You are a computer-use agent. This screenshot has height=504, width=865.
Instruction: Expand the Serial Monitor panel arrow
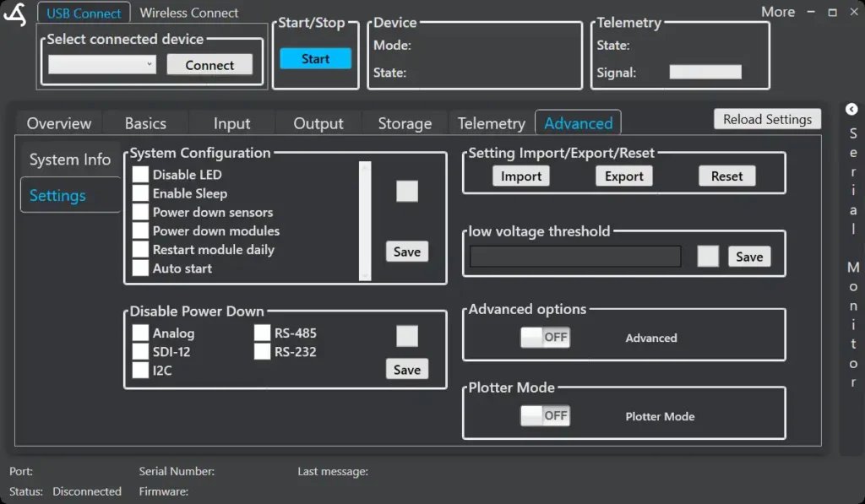click(x=851, y=110)
